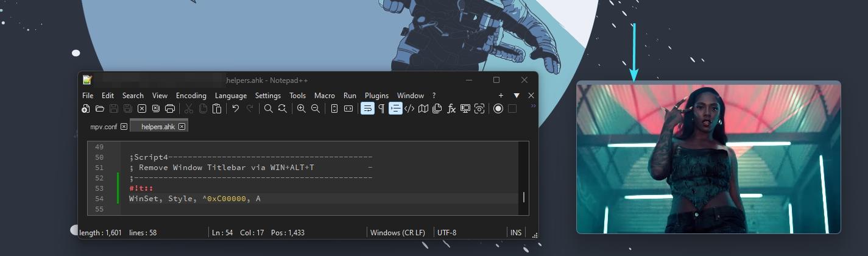Click the Copy icon in toolbar
This screenshot has width=868, height=256.
pos(203,108)
